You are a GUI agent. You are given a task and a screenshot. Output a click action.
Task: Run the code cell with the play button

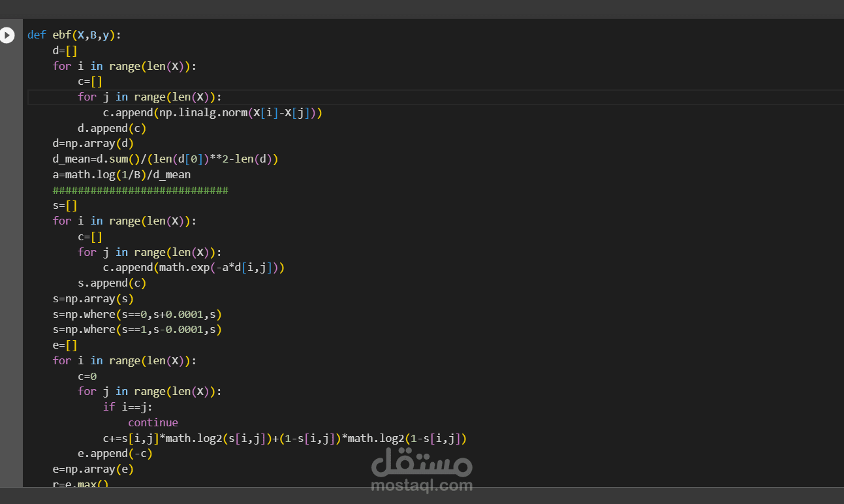point(7,35)
